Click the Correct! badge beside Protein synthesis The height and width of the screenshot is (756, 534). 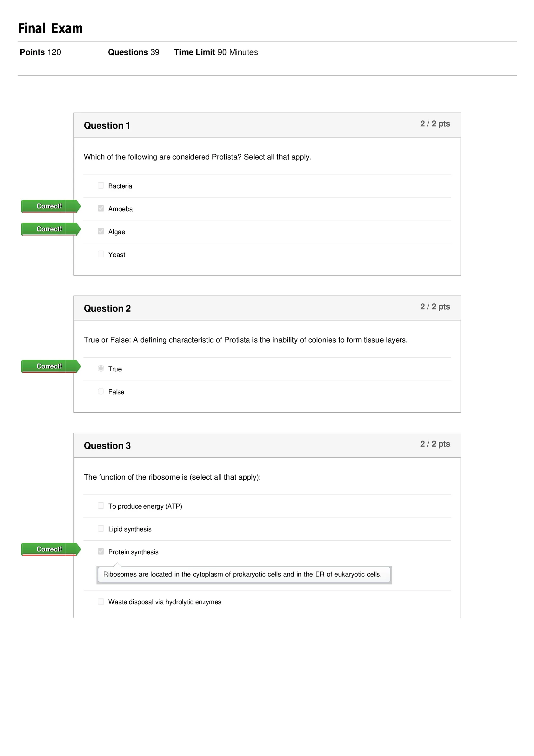tap(51, 549)
